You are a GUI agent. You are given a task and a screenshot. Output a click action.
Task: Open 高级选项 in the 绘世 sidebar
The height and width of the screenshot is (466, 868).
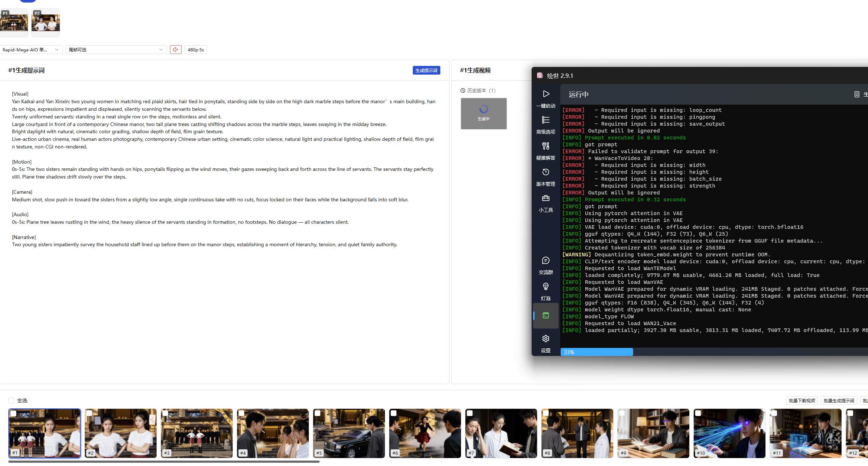coord(546,125)
